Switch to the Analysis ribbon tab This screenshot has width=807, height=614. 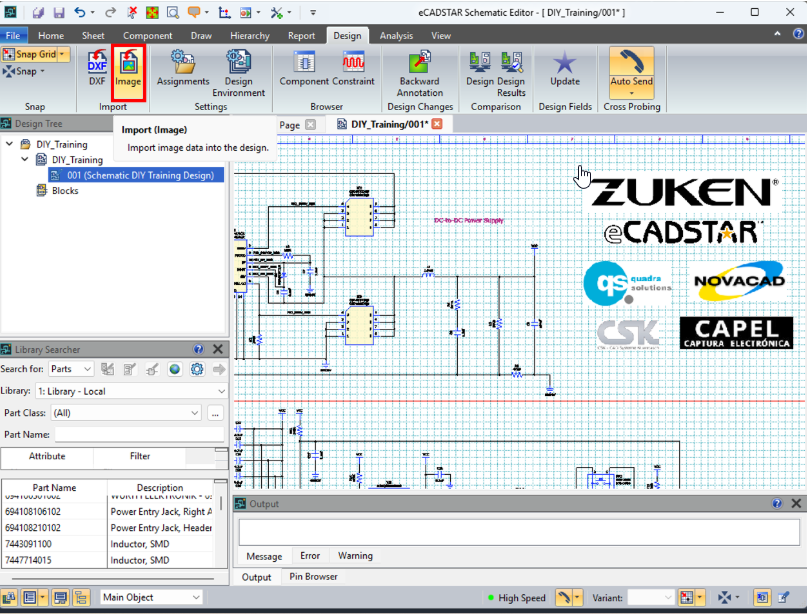pos(396,35)
